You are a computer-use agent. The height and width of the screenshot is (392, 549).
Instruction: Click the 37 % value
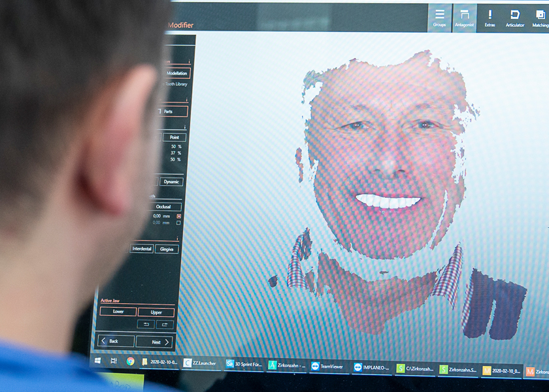[x=176, y=153]
